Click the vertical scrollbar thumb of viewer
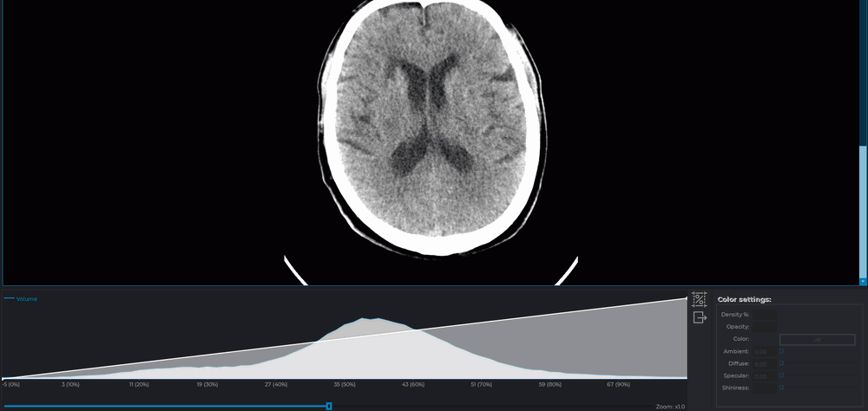Viewport: 868px width, 411px height. [863, 211]
